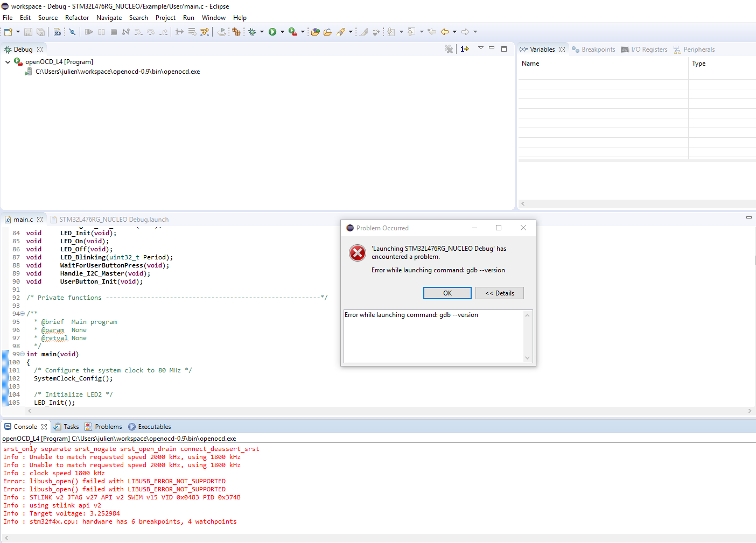The height and width of the screenshot is (543, 756).
Task: Open the Debug view menu triangle
Action: [x=481, y=48]
